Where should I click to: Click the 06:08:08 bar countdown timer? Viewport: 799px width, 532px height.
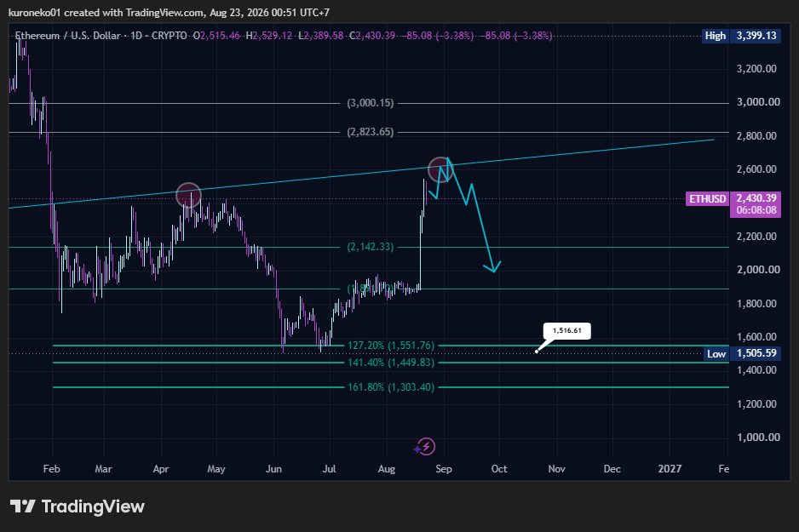756,210
